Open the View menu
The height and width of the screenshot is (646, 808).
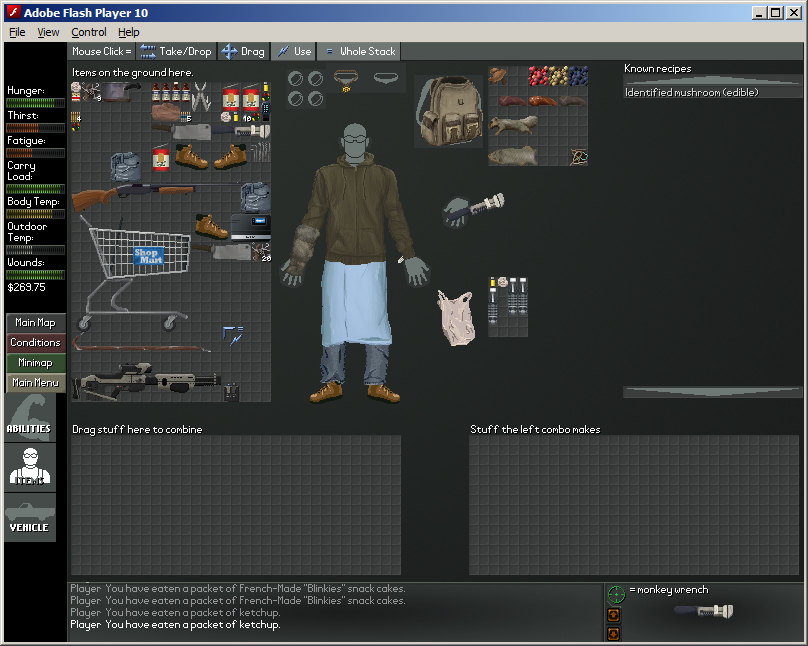[48, 31]
